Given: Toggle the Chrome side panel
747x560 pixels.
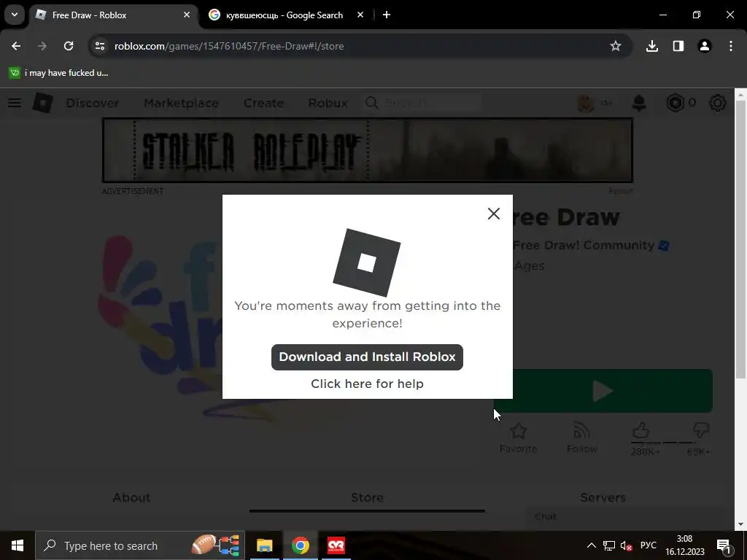Looking at the screenshot, I should (x=678, y=46).
